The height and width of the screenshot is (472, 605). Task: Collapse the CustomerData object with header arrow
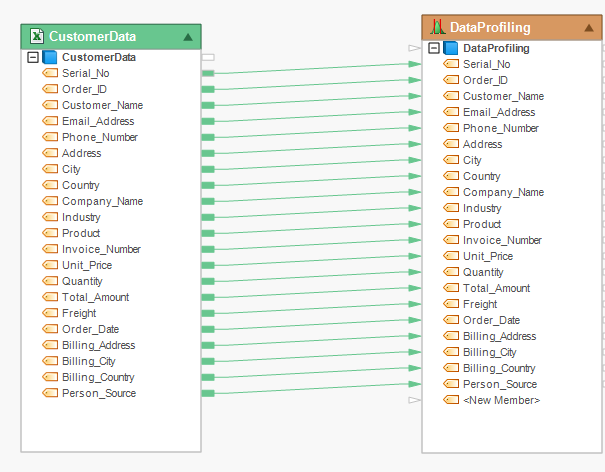tap(188, 37)
